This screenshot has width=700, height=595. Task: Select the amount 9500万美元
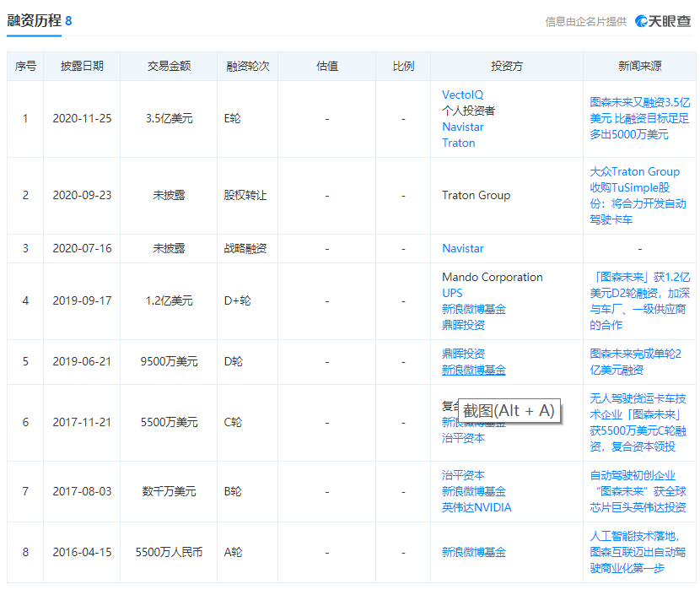point(170,361)
